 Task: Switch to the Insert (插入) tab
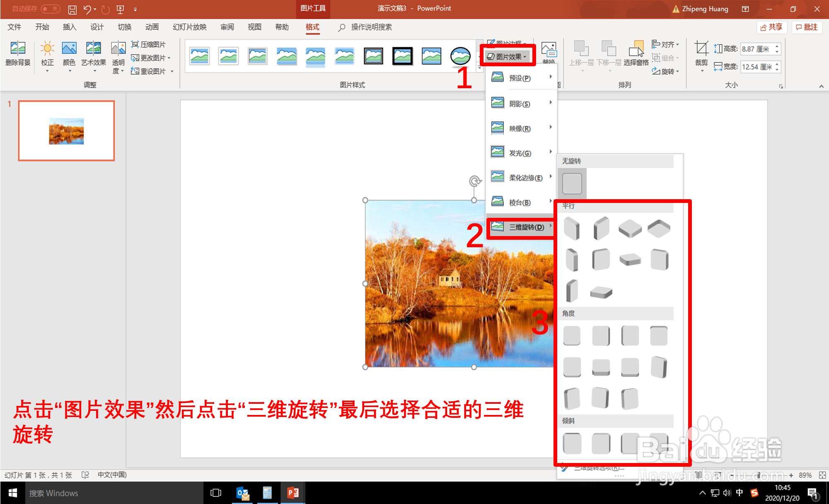click(x=69, y=27)
